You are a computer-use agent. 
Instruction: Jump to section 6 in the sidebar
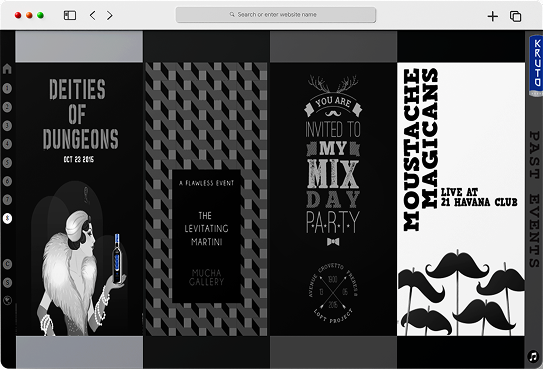[7, 181]
